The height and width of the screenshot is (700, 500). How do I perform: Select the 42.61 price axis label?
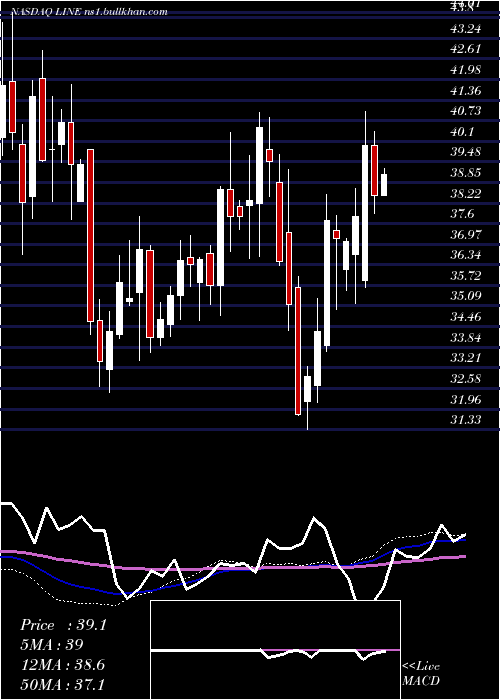pos(466,49)
